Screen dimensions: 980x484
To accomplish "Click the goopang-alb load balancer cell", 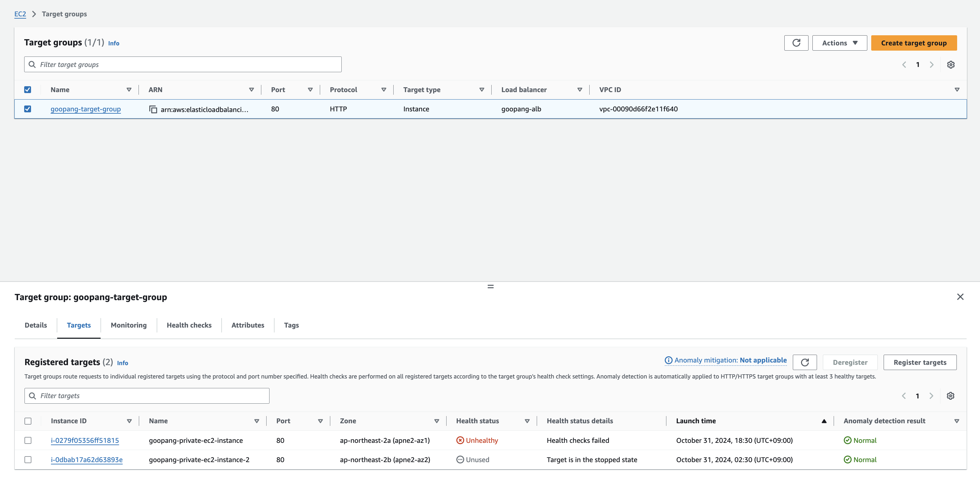I will pyautogui.click(x=521, y=109).
